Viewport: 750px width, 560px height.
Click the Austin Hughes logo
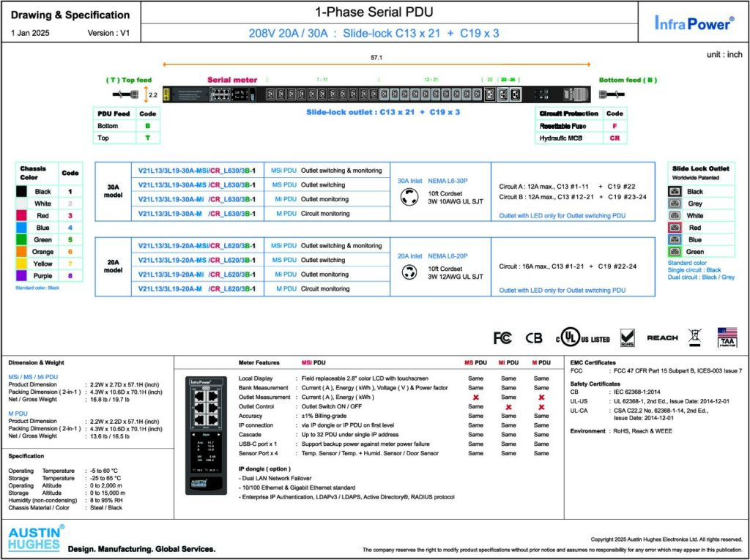[x=34, y=538]
